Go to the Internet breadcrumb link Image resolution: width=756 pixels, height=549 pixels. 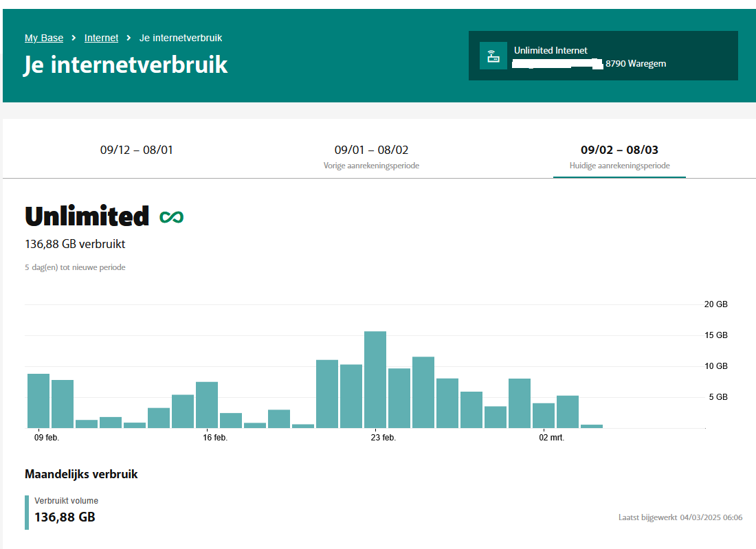tap(101, 38)
